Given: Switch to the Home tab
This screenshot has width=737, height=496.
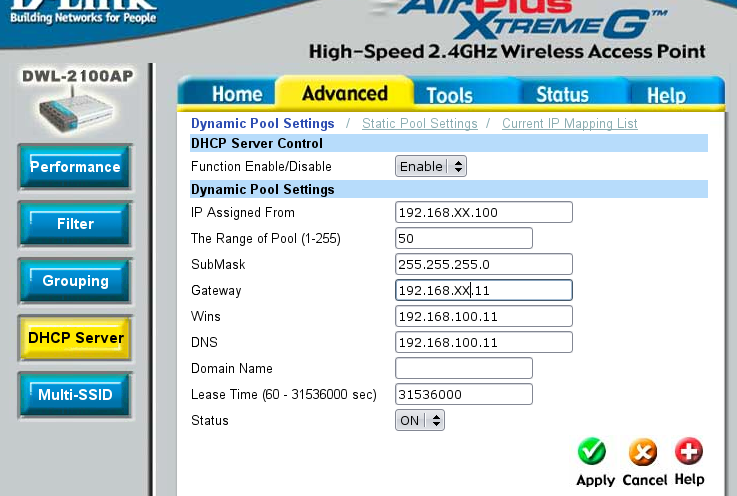Looking at the screenshot, I should [236, 94].
